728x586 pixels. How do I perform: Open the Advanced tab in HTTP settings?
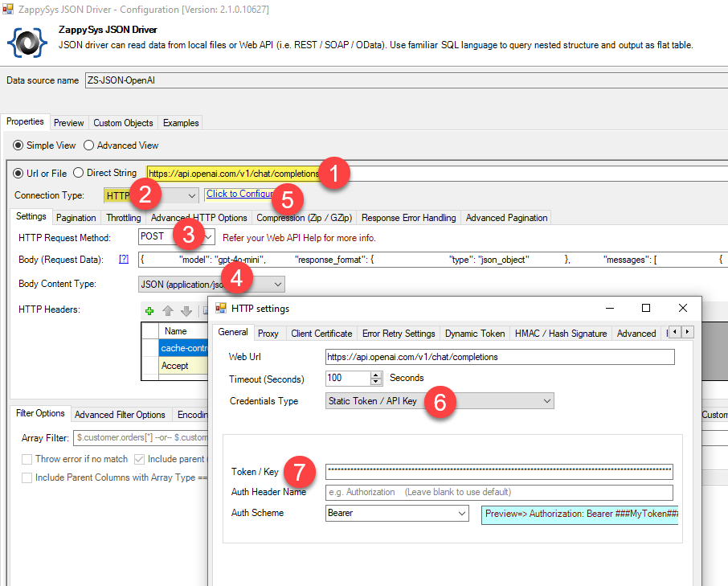point(636,334)
